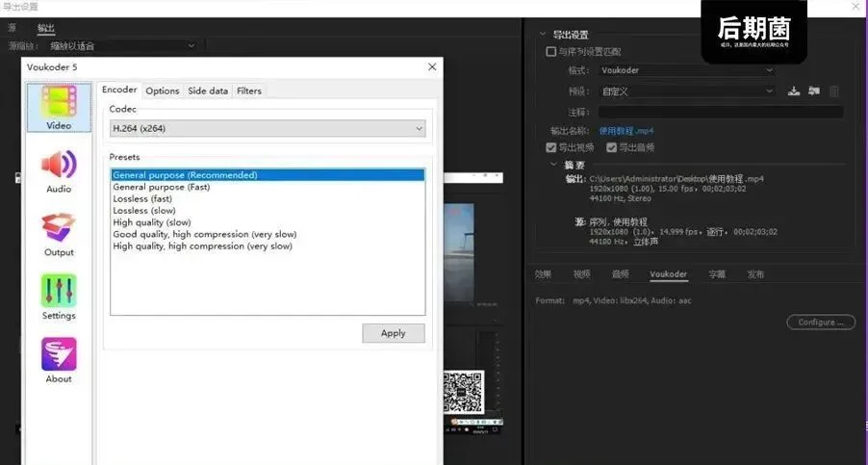Click the 注释 comments input field
The height and width of the screenshot is (465, 868).
tap(720, 112)
